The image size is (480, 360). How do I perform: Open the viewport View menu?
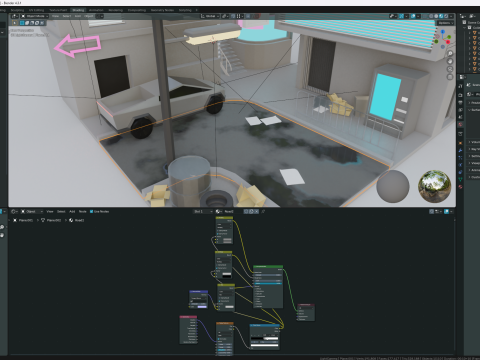[55, 16]
